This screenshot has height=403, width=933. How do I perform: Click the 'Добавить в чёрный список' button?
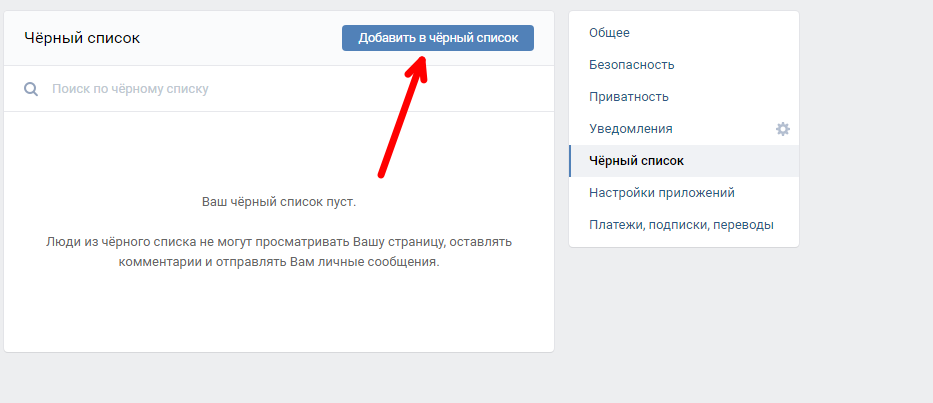point(437,38)
